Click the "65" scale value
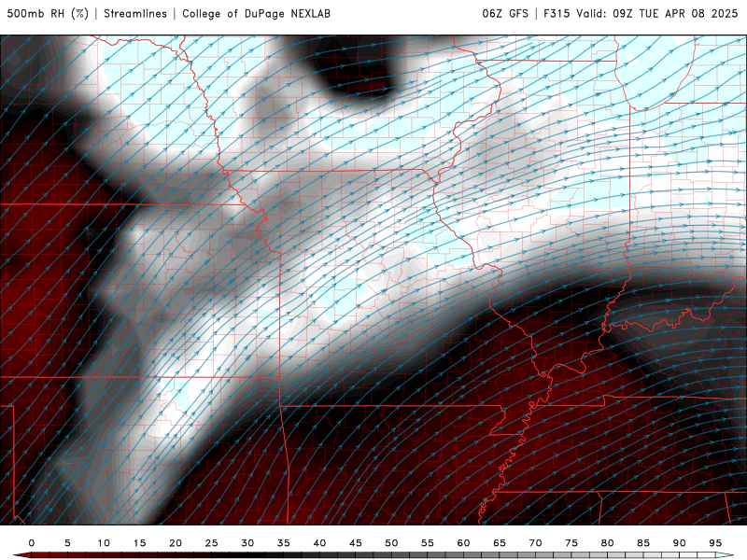The image size is (747, 560). click(500, 543)
